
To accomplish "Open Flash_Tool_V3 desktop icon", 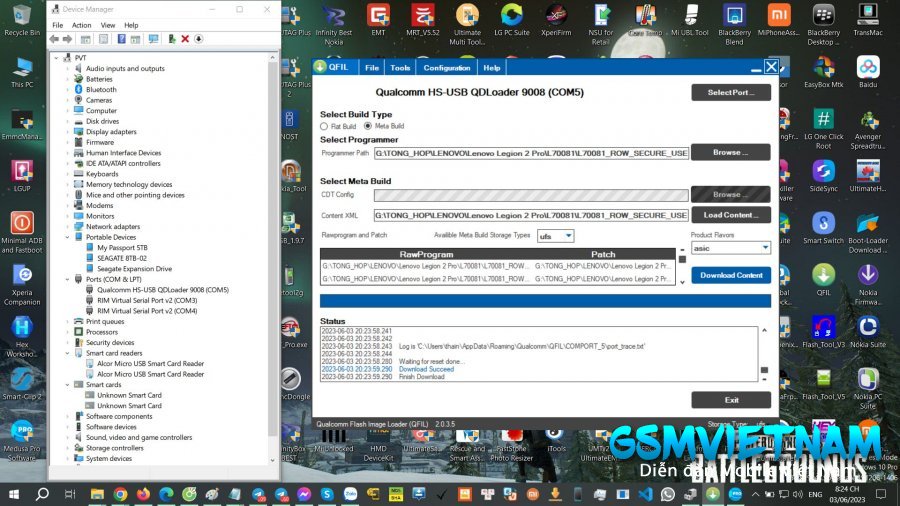I will pos(824,332).
